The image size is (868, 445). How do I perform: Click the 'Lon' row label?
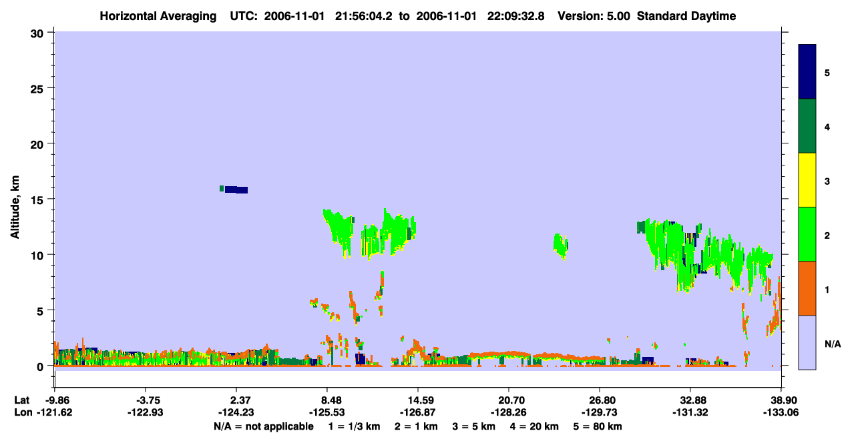tap(22, 412)
